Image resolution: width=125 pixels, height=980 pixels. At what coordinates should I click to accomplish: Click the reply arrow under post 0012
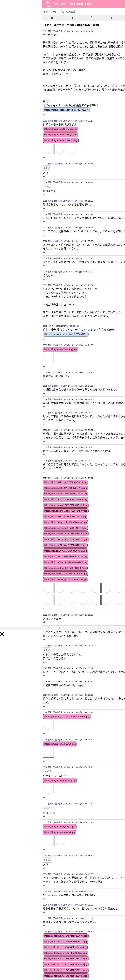tap(44, 339)
